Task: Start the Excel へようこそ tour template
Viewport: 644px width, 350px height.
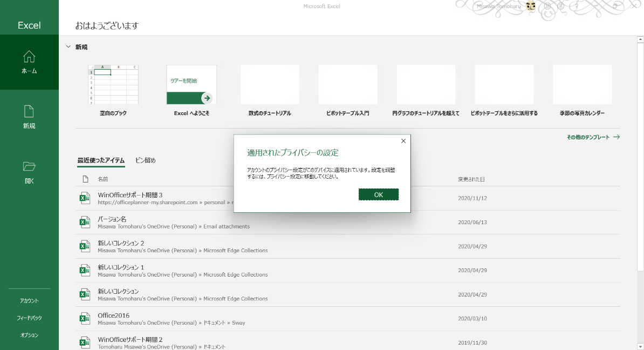Action: click(x=191, y=90)
